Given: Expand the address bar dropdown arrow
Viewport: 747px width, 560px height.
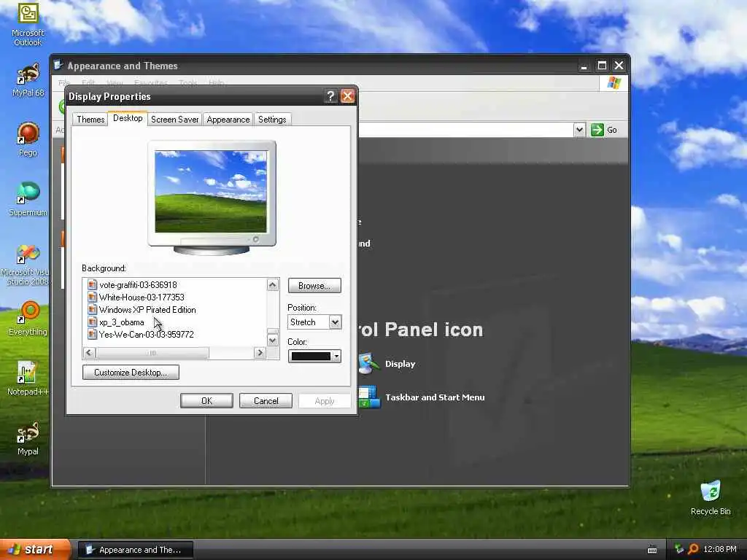Looking at the screenshot, I should [x=578, y=130].
